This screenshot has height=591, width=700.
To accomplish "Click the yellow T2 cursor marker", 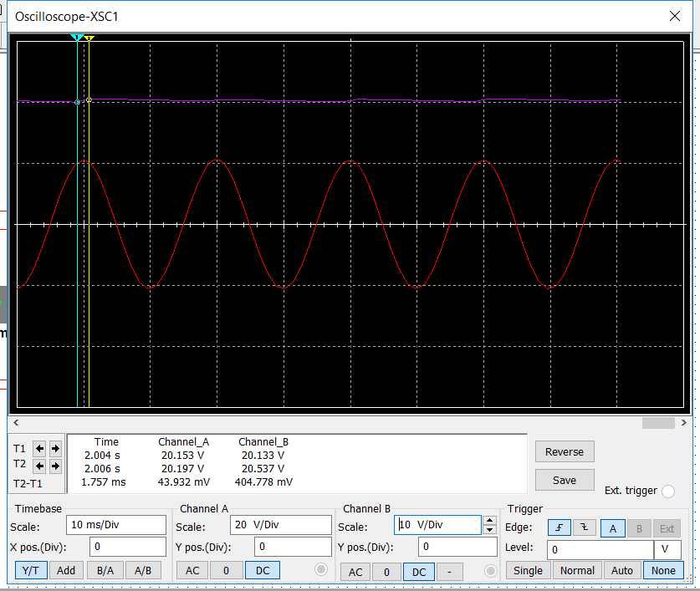I will point(89,38).
